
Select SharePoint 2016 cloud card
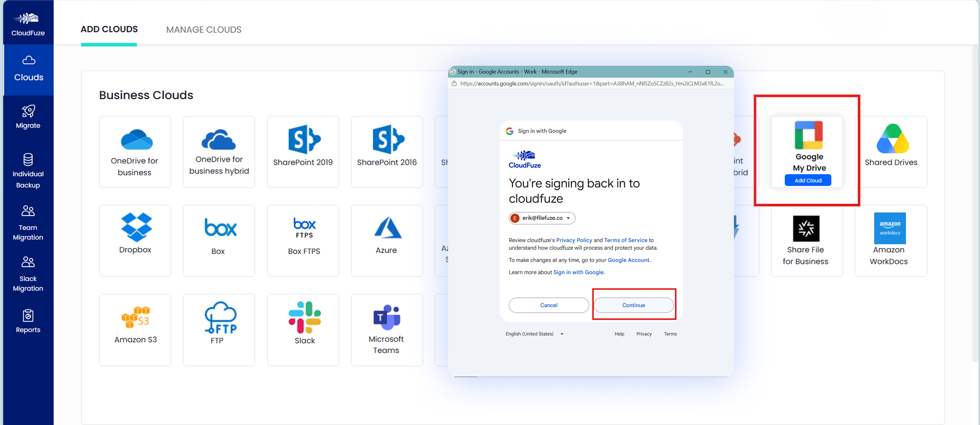point(387,152)
